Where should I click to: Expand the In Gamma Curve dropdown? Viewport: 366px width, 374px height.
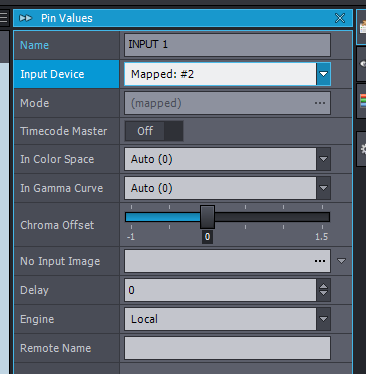point(323,188)
